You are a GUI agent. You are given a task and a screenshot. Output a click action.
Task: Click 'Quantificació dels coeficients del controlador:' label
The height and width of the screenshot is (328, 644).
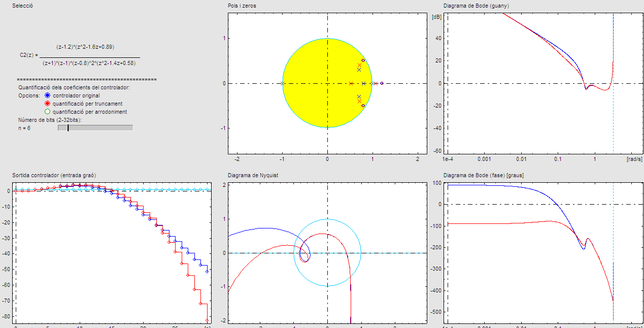pyautogui.click(x=74, y=87)
